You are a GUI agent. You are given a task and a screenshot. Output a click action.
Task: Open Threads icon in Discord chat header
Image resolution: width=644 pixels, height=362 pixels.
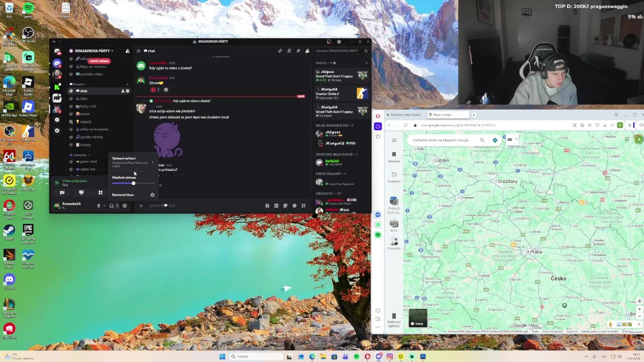point(280,51)
